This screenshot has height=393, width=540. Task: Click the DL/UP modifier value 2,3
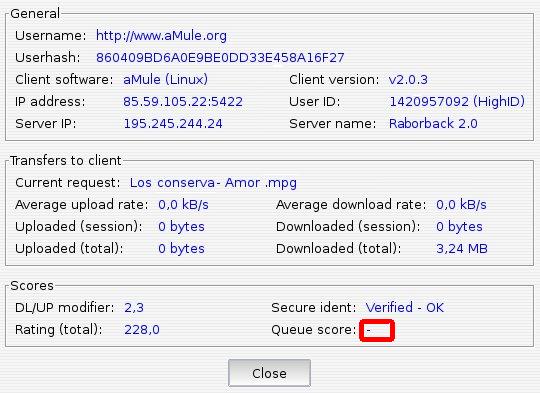(134, 308)
